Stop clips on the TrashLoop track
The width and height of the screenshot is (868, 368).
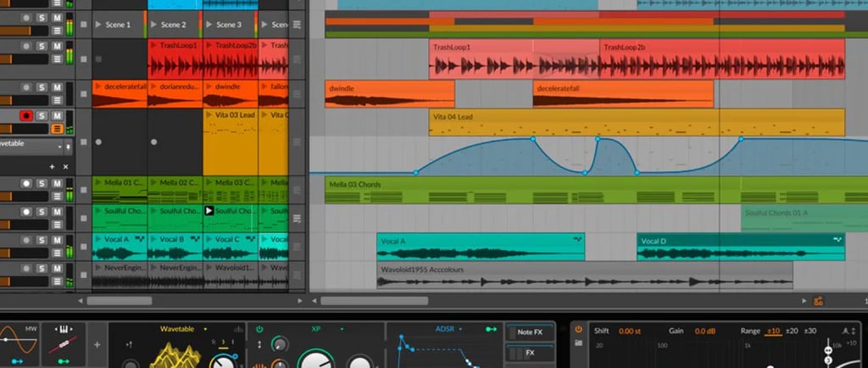(x=84, y=59)
